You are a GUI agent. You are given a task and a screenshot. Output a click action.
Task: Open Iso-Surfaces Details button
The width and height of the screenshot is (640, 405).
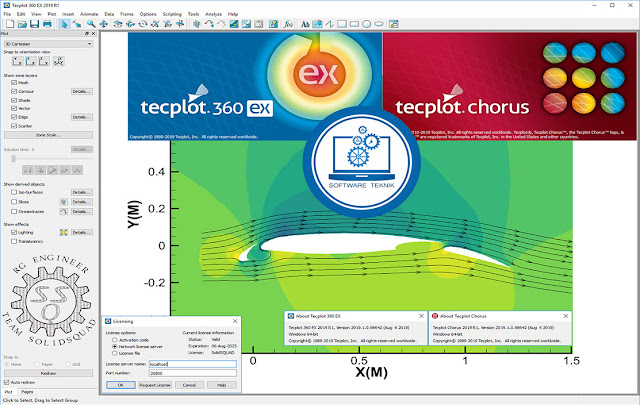pos(82,192)
